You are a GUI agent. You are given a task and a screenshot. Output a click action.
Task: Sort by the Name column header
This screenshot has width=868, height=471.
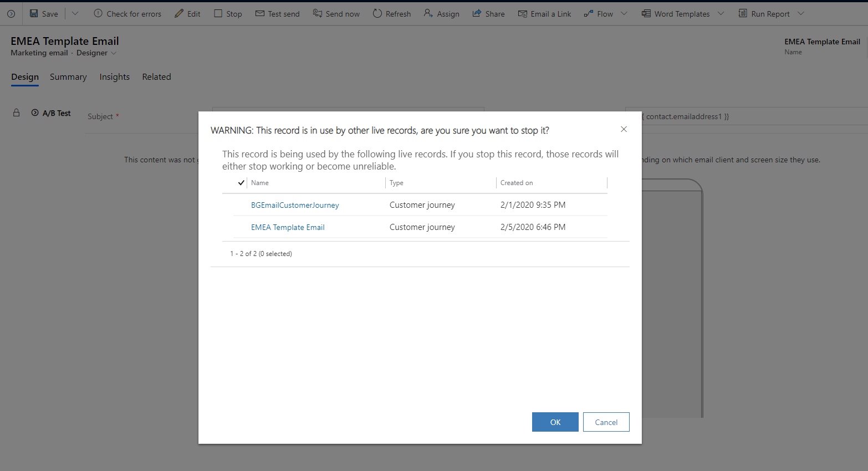pyautogui.click(x=260, y=183)
